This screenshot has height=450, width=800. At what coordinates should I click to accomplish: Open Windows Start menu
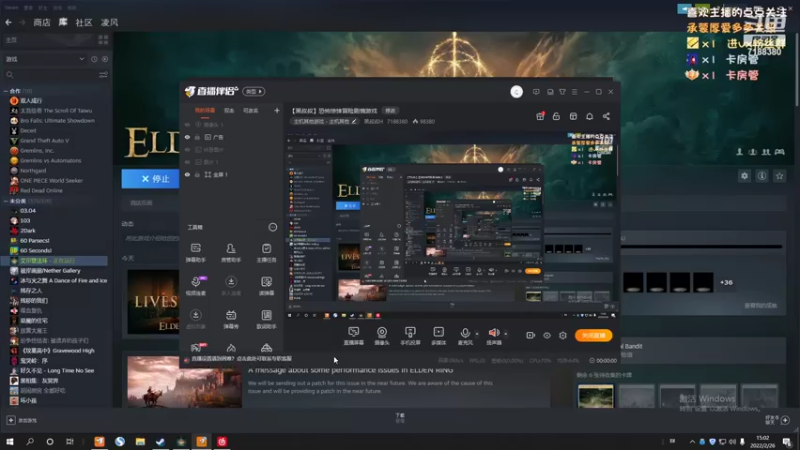coord(10,441)
